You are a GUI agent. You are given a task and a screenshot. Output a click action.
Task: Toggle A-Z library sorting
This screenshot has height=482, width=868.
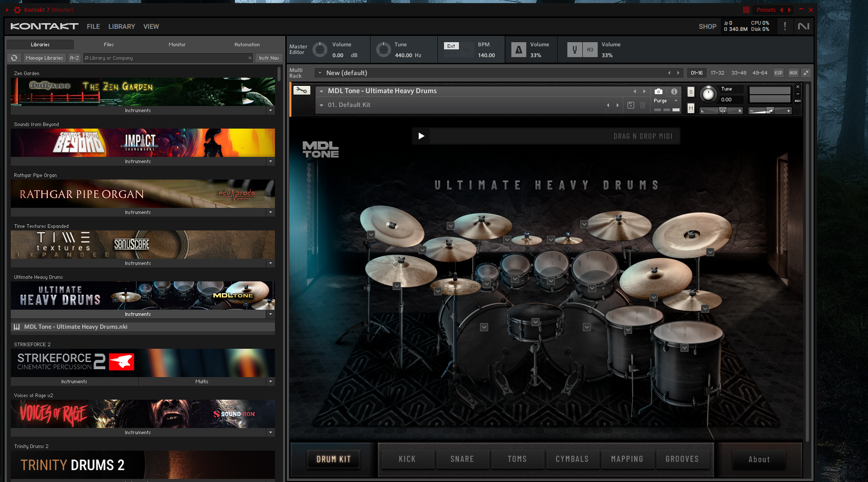[75, 58]
